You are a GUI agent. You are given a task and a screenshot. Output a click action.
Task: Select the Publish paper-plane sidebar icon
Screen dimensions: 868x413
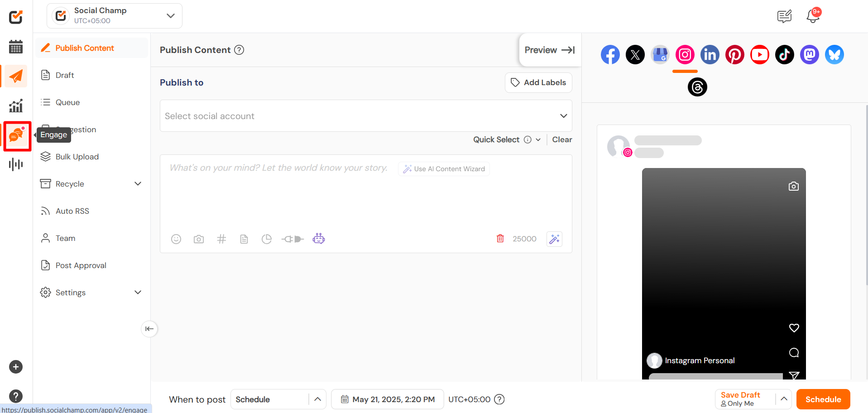coord(16,76)
